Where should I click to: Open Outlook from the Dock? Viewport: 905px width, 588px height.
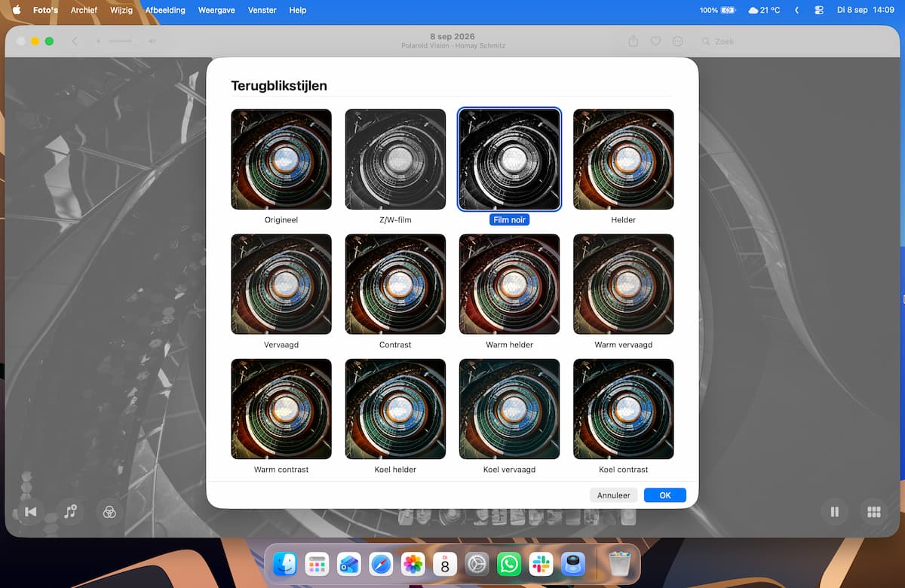click(x=349, y=564)
